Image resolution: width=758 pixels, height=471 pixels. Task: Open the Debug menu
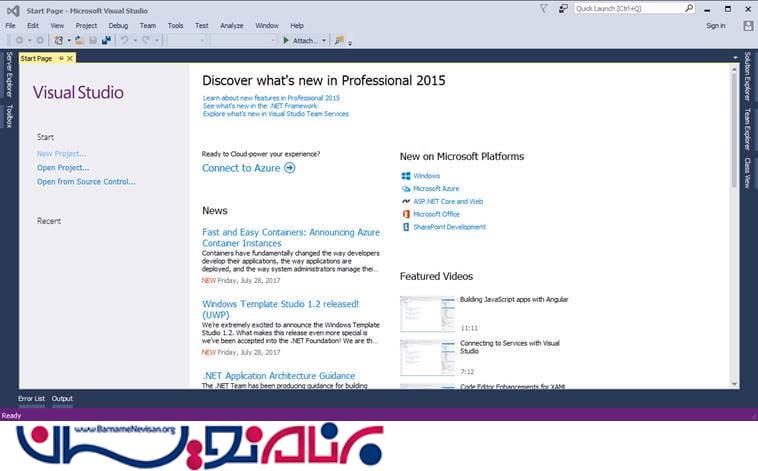click(x=118, y=26)
